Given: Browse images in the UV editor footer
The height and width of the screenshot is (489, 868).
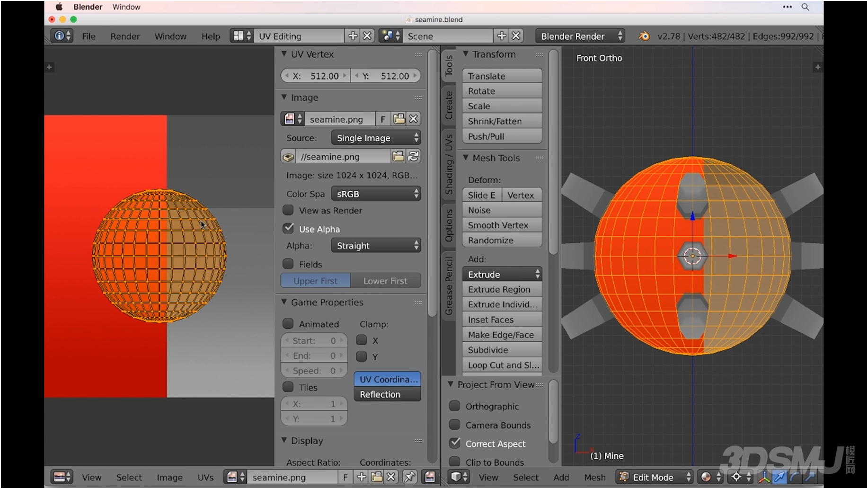Looking at the screenshot, I should pos(235,477).
